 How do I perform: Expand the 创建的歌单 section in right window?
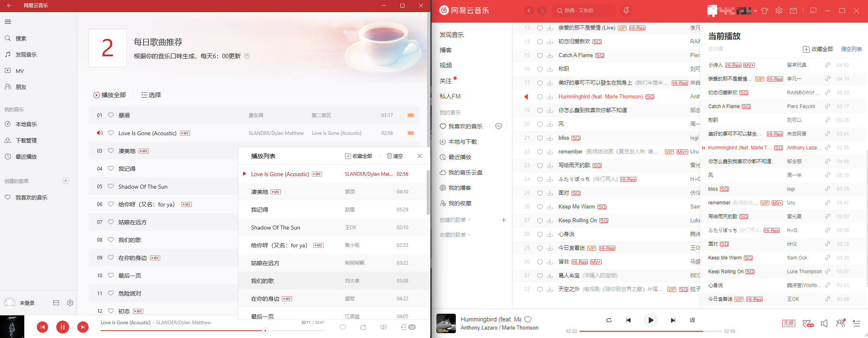455,220
